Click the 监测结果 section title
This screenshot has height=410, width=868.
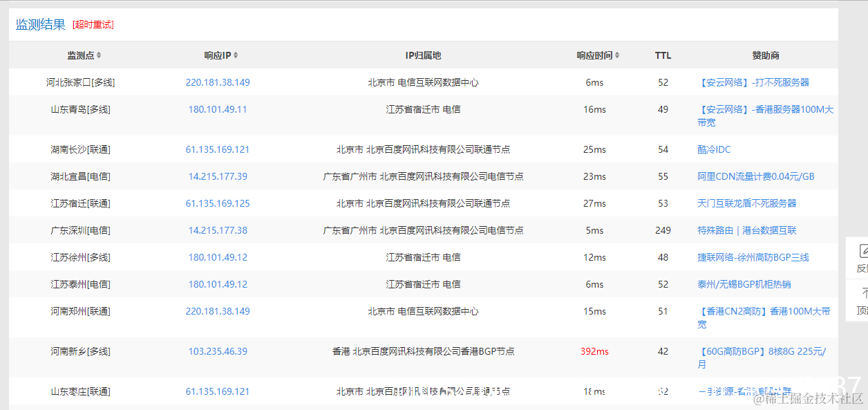(x=41, y=25)
